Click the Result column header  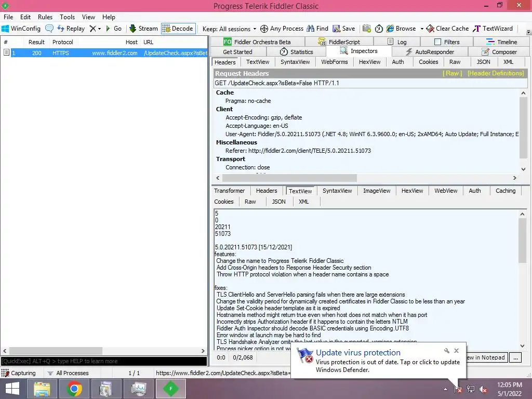click(36, 42)
